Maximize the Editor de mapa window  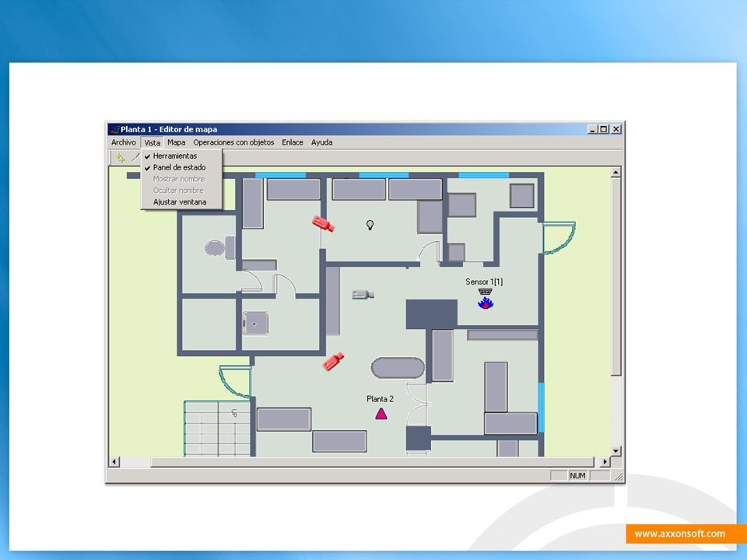click(604, 129)
